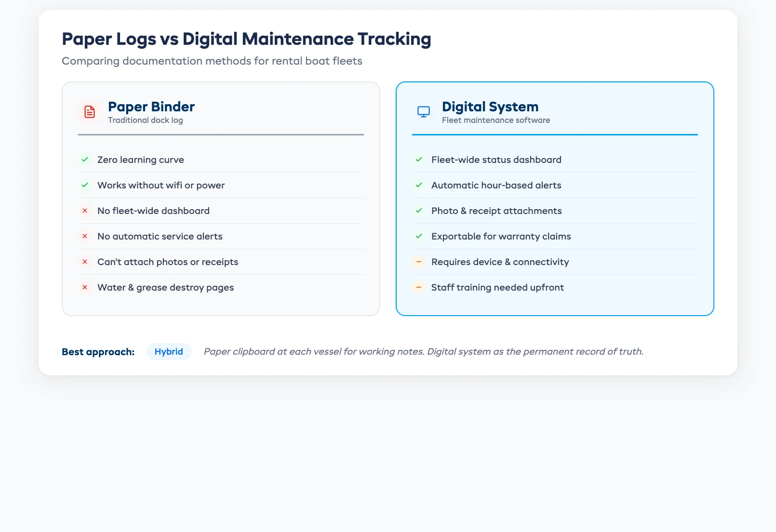Screen dimensions: 776x532
Task: Click the red X beside No automatic service alerts
Action: pos(85,236)
